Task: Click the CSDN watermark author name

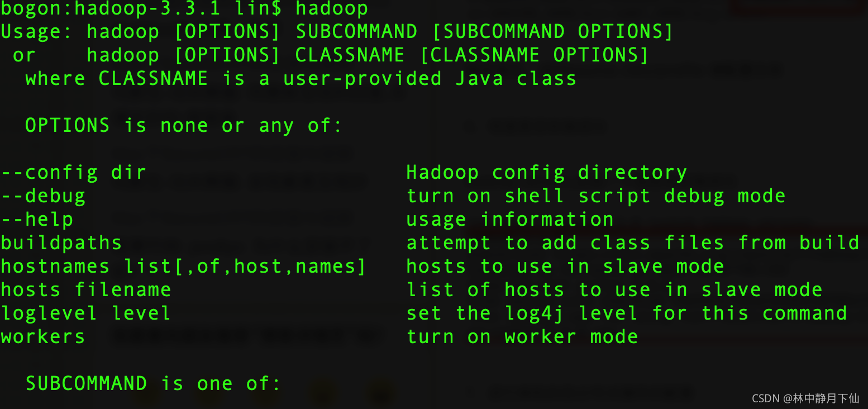Action: coord(826,398)
